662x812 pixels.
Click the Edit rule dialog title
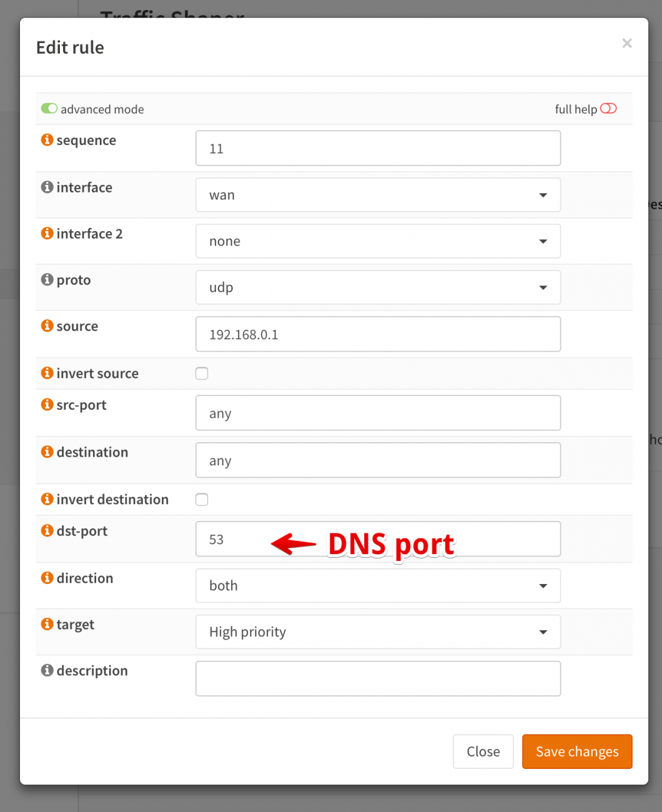[x=70, y=47]
